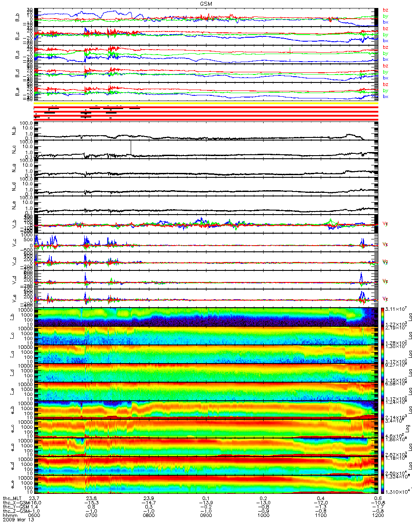
Task: Click the color bar maximum "3.11×10^7"
Action: (x=396, y=308)
